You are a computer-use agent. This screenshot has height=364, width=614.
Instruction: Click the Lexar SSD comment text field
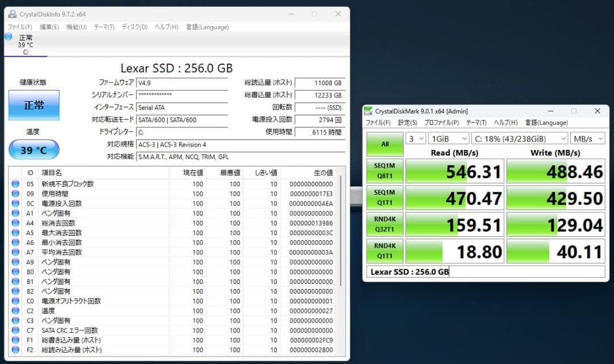[485, 272]
